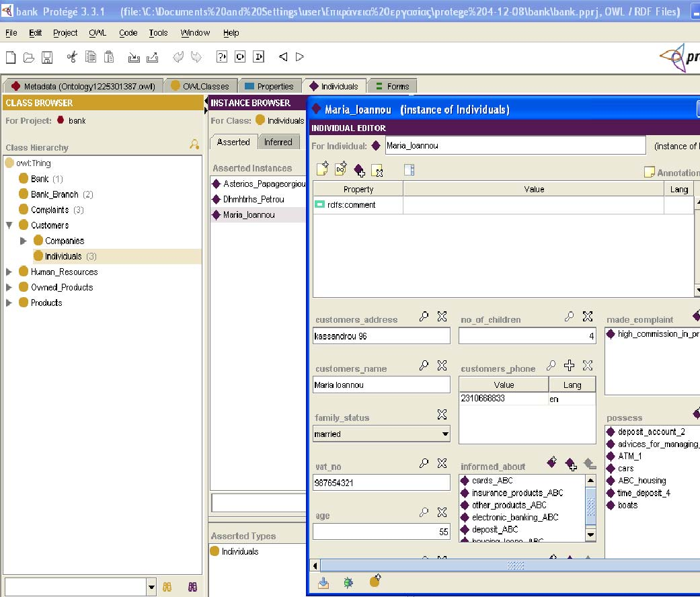Click the editor's horizontal scrollbar left arrow
Screen dimensions: 700x597
click(315, 566)
